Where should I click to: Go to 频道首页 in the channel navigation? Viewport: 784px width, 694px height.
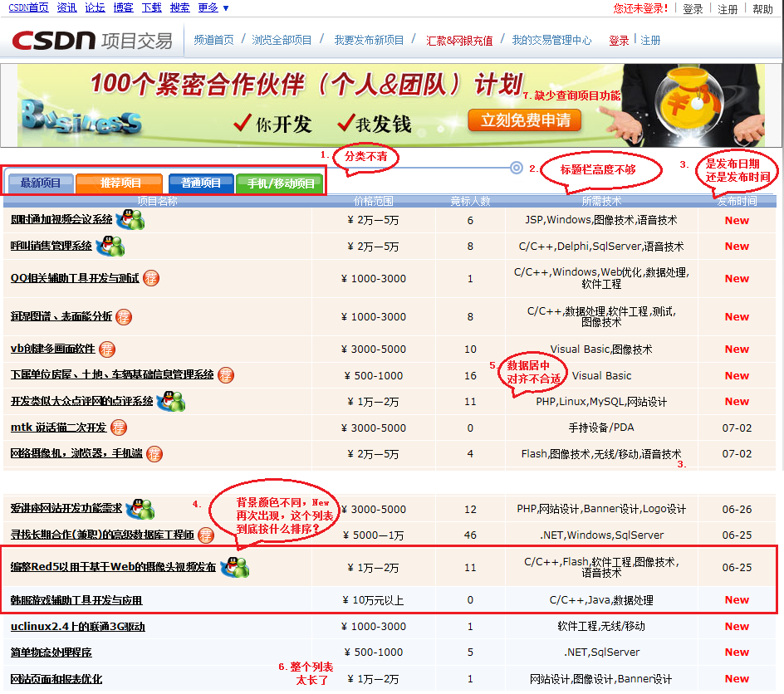(213, 40)
